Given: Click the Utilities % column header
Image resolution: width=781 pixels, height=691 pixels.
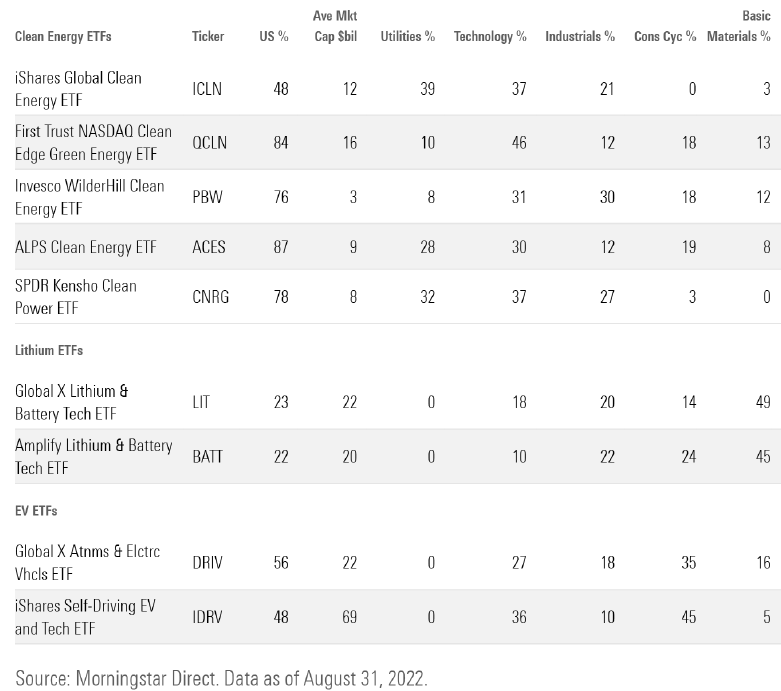Looking at the screenshot, I should (407, 37).
